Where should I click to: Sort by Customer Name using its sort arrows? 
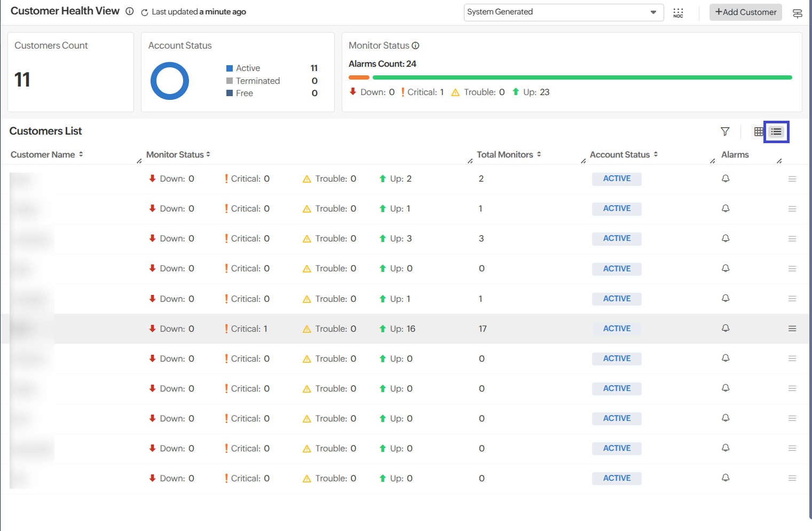(x=81, y=154)
